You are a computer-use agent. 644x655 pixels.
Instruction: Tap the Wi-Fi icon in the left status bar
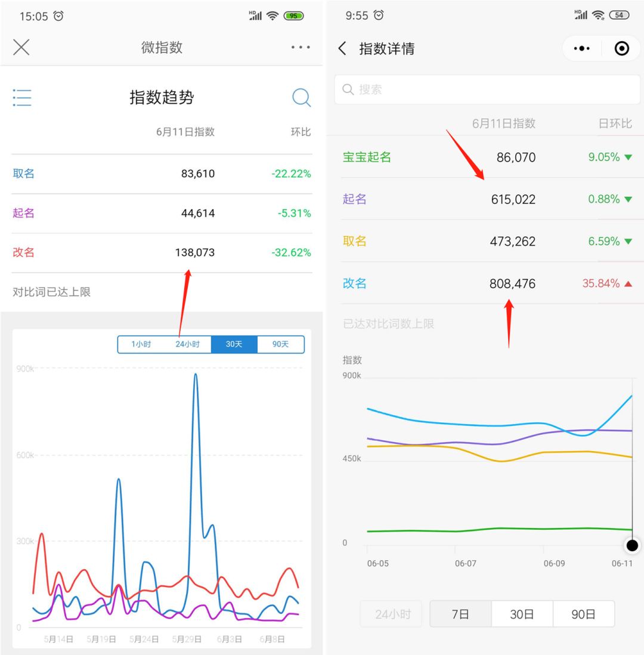click(273, 16)
